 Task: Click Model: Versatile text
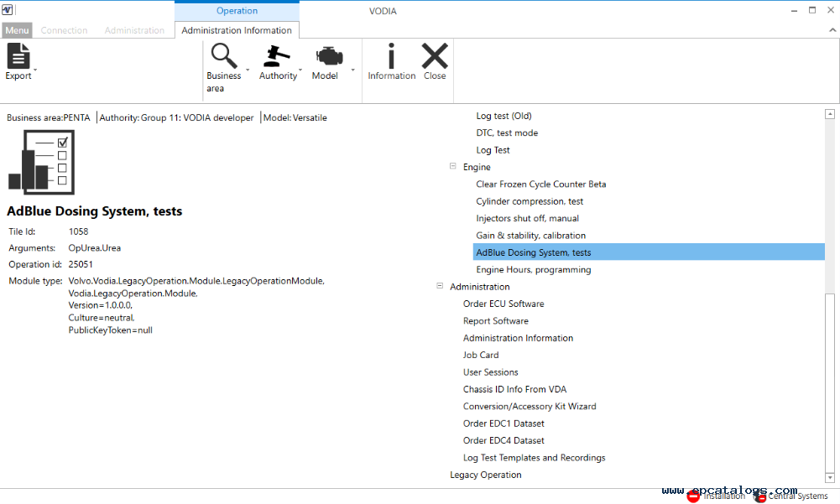(x=295, y=118)
